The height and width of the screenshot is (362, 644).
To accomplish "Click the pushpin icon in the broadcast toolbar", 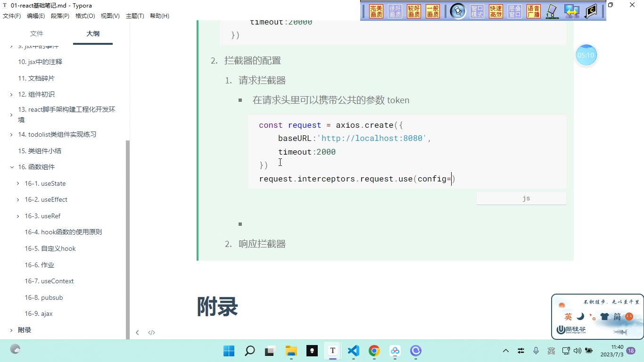I will 457,11.
